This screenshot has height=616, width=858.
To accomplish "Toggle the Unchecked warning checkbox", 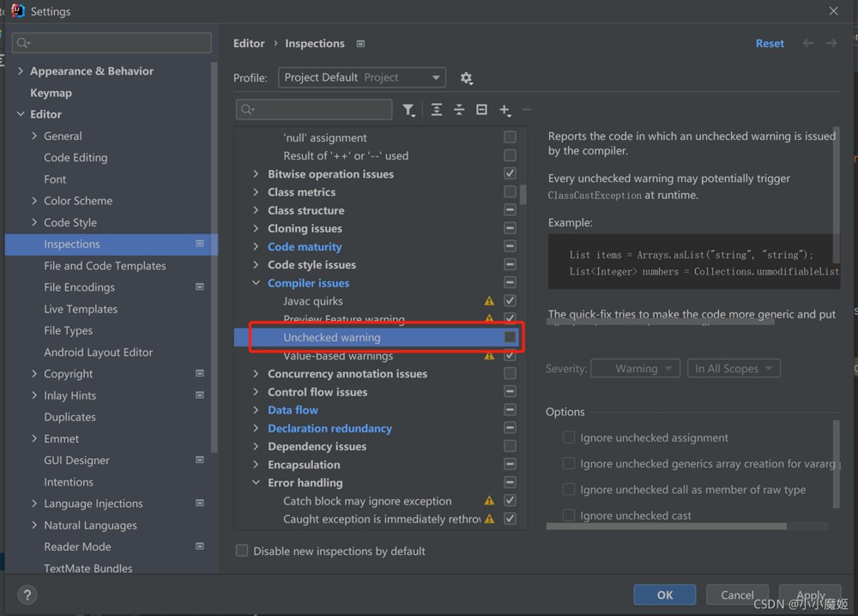I will 510,337.
